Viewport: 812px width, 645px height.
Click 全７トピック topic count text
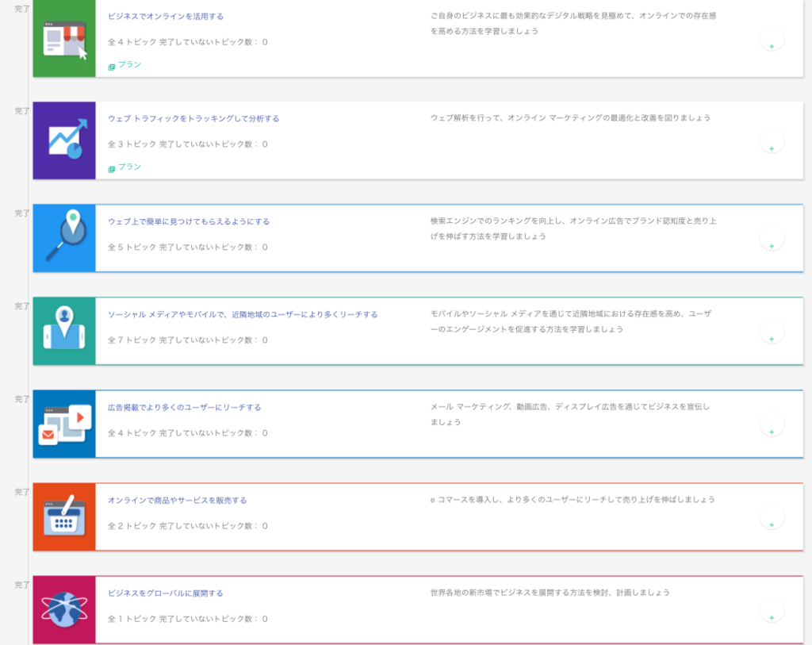click(x=132, y=340)
